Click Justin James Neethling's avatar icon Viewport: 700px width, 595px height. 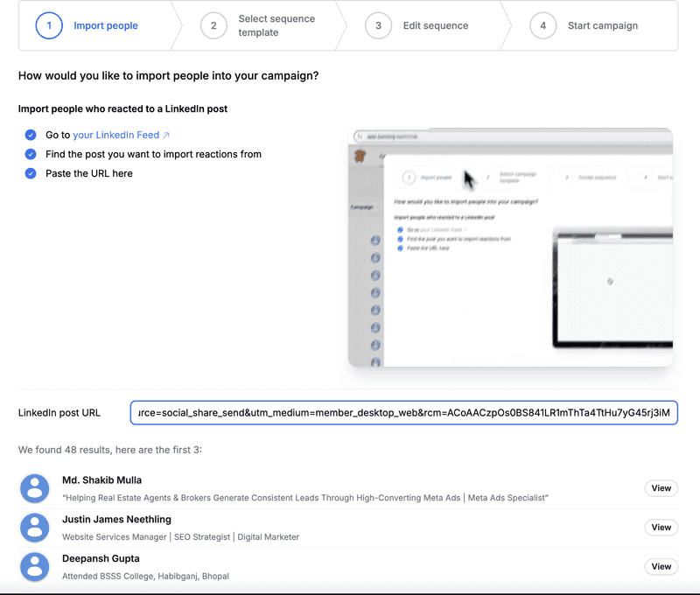coord(35,528)
